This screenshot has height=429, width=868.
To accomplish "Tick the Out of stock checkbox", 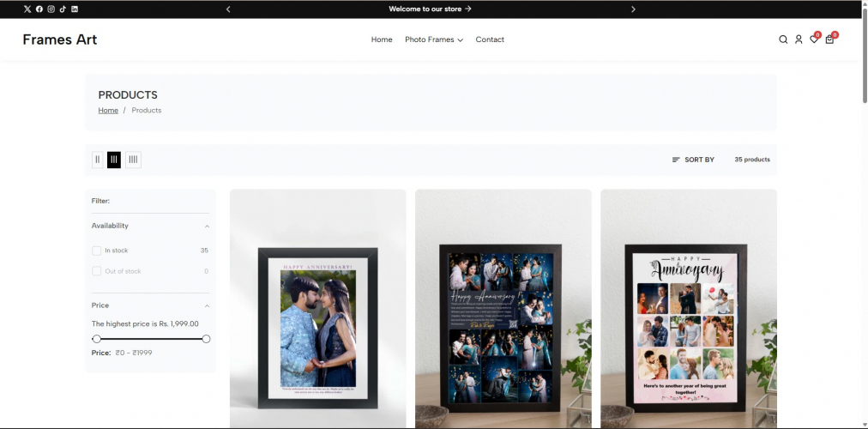I will click(96, 271).
